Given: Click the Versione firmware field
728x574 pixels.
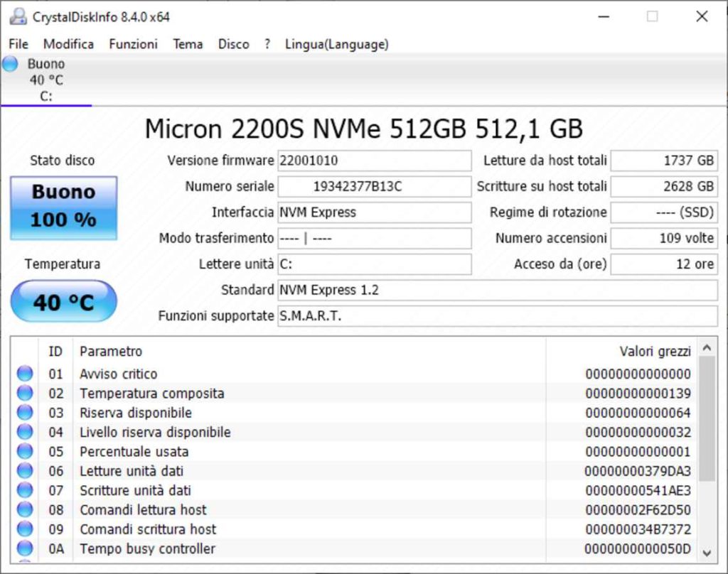Looking at the screenshot, I should pos(374,161).
